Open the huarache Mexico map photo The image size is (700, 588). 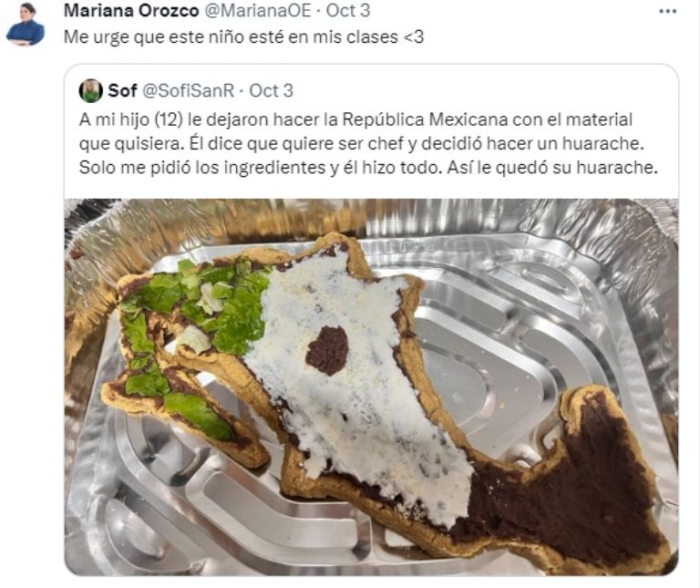372,387
